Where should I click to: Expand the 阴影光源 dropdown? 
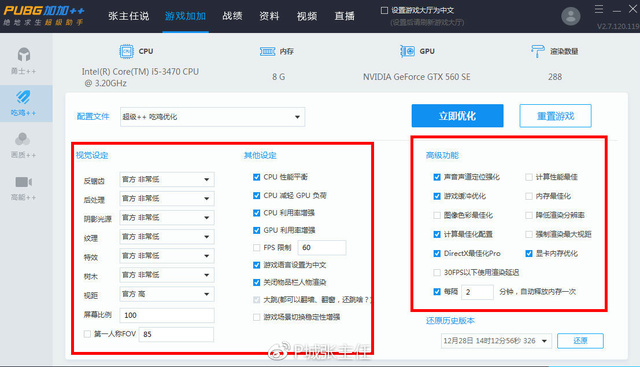pos(167,218)
